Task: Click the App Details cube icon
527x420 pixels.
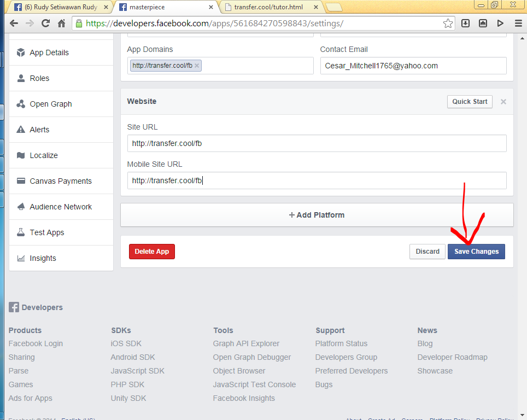Action: pos(21,52)
